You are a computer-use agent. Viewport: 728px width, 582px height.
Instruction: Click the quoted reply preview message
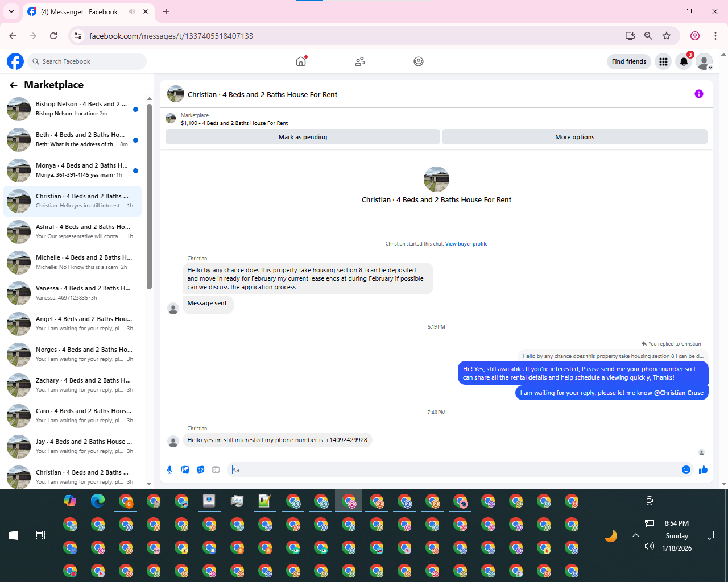(x=613, y=356)
